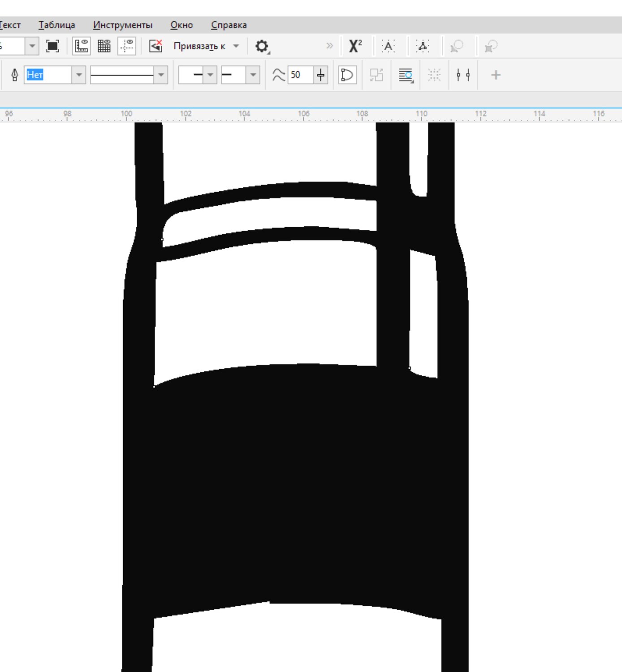This screenshot has height=672, width=622.
Task: Click the full-screen preview icon
Action: coord(52,46)
